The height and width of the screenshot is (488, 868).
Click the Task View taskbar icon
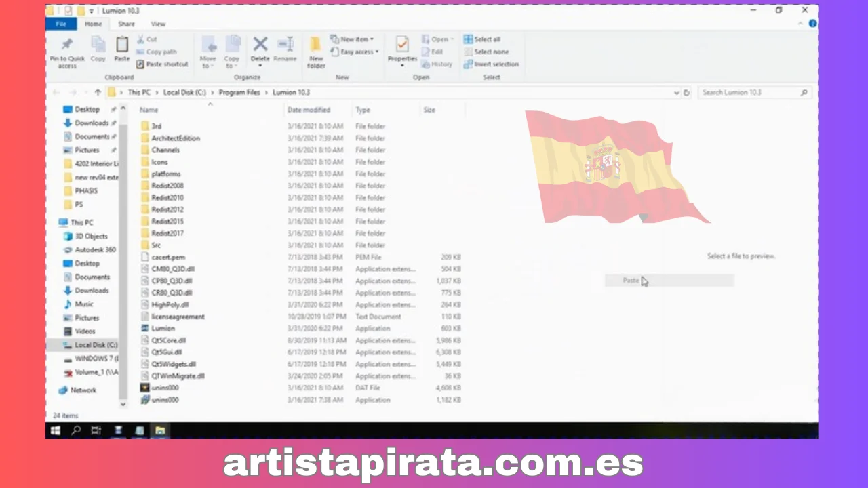click(x=96, y=430)
